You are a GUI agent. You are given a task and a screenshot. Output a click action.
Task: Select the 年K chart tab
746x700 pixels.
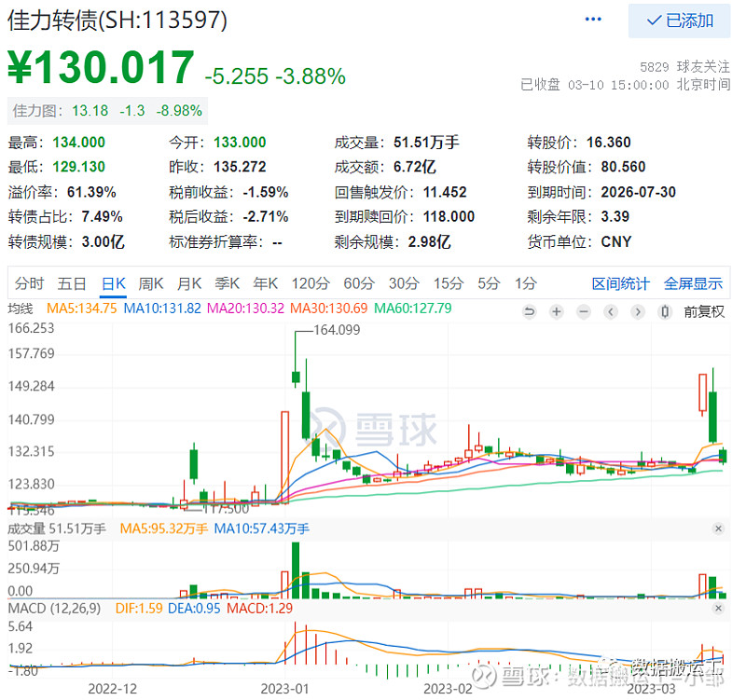[x=265, y=284]
